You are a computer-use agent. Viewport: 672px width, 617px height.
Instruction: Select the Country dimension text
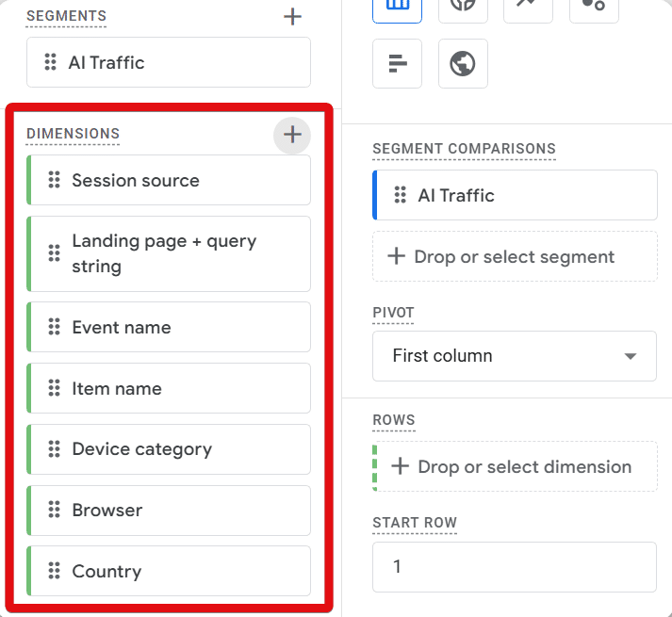pyautogui.click(x=107, y=572)
